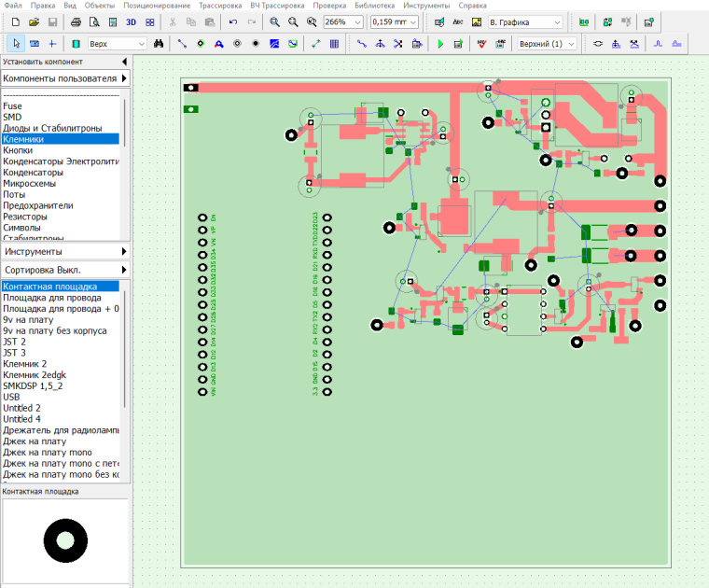709x588 pixels.
Task: Launch the 3D board preview
Action: point(132,21)
